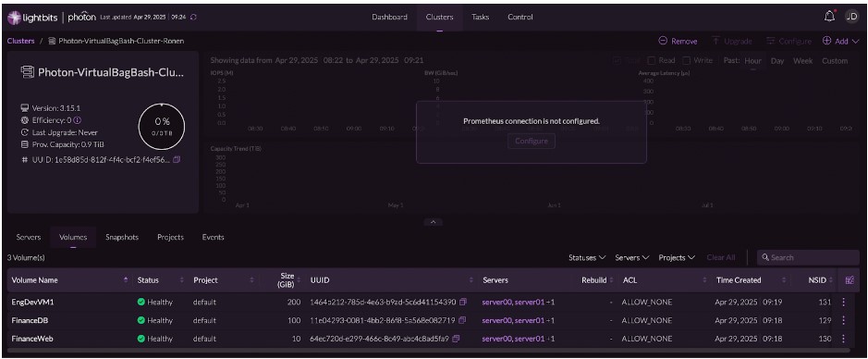Click the Remove cluster button
This screenshot has width=868, height=359.
pyautogui.click(x=678, y=41)
